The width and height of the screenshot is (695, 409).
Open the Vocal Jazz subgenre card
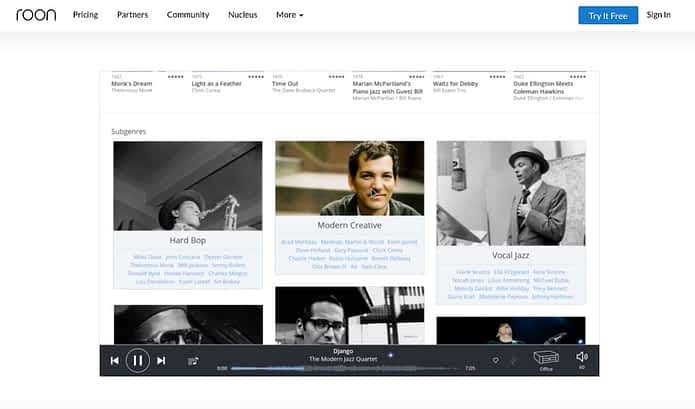[511, 222]
